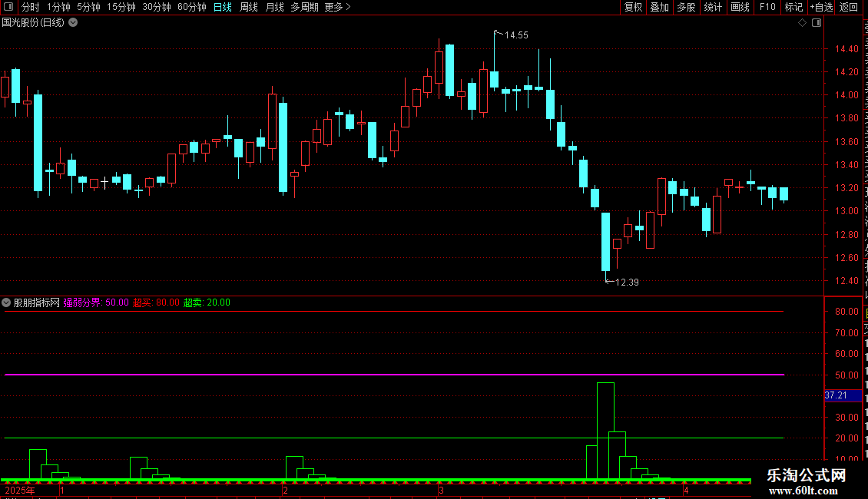Open the 多股 multi-stock view
The height and width of the screenshot is (499, 868).
pos(686,7)
